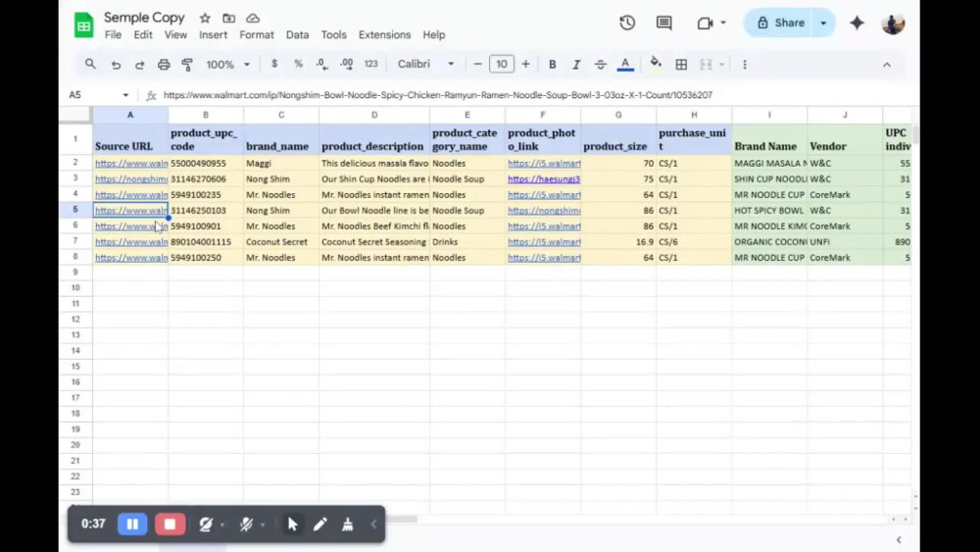980x552 pixels.
Task: Format as currency with dollar icon
Action: [274, 64]
